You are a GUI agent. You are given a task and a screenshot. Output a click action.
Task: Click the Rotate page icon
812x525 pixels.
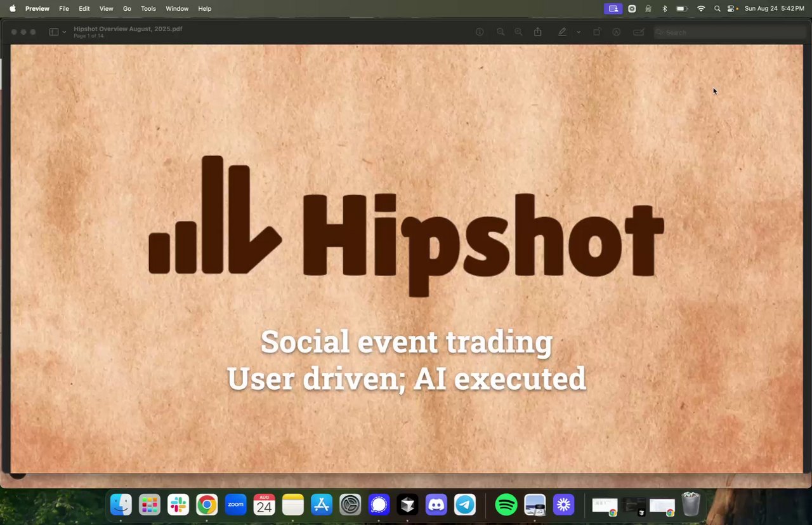point(596,32)
